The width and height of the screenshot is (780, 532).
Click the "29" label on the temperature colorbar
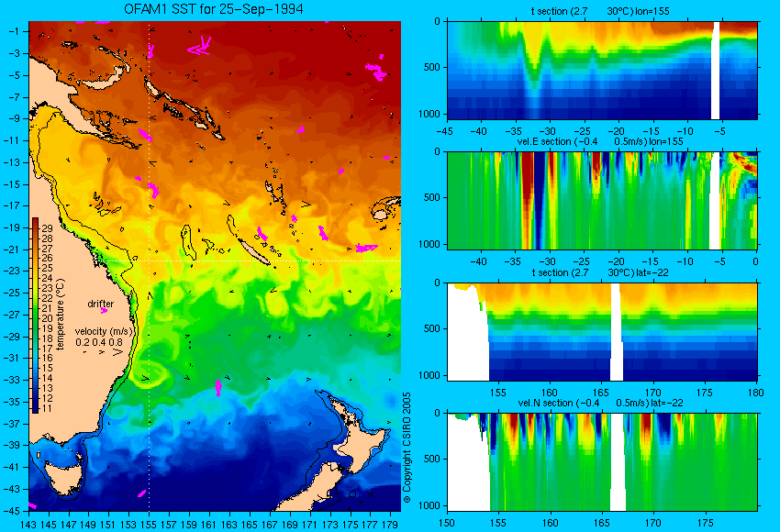click(x=47, y=228)
